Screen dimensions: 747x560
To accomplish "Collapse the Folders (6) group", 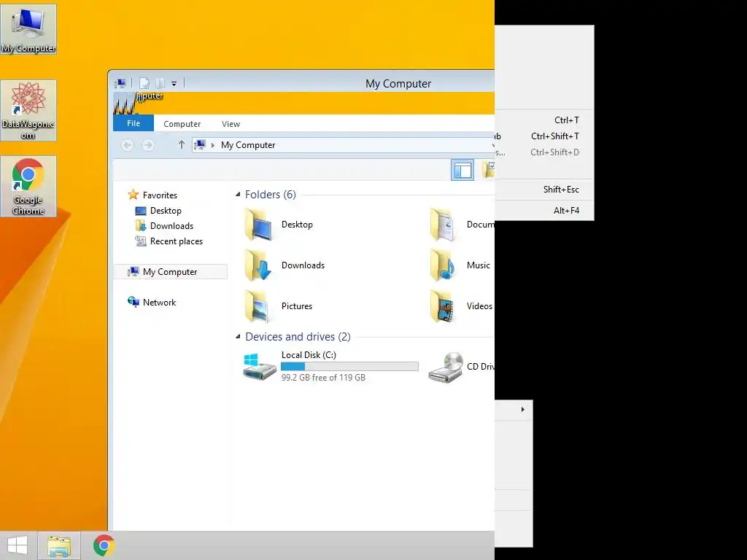I will (238, 194).
